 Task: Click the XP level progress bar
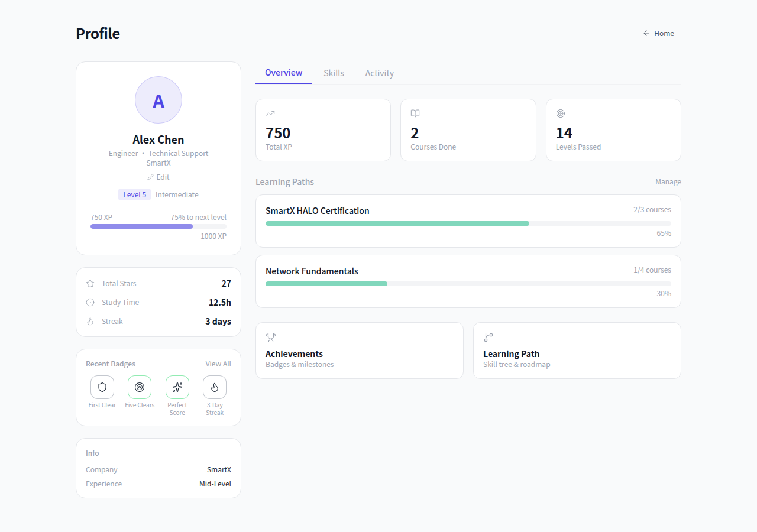pyautogui.click(x=158, y=226)
